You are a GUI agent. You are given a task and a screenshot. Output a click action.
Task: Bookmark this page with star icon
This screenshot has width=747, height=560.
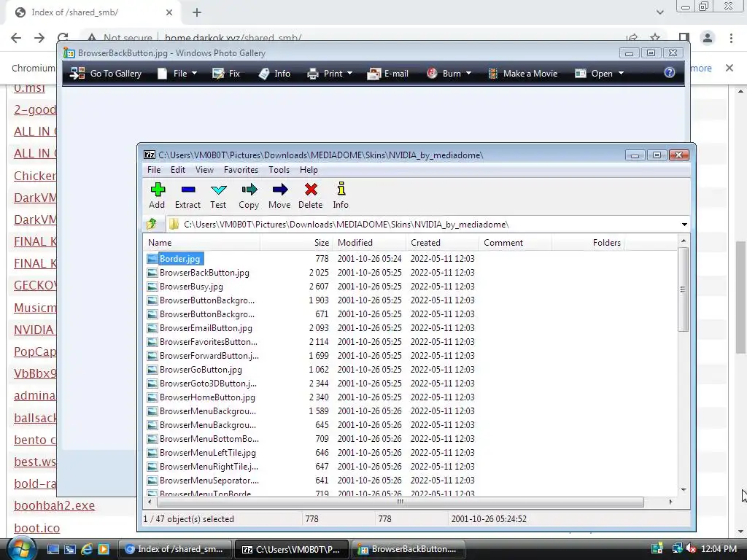point(655,38)
